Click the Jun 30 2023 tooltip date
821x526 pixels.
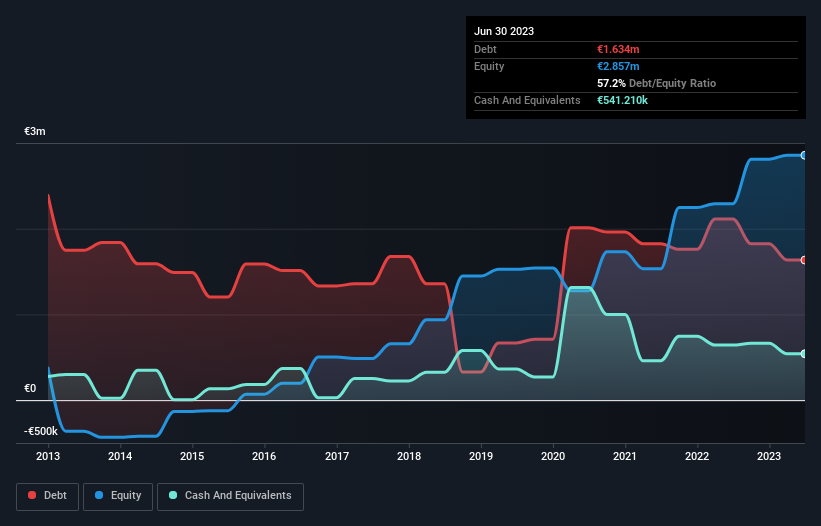tap(504, 31)
